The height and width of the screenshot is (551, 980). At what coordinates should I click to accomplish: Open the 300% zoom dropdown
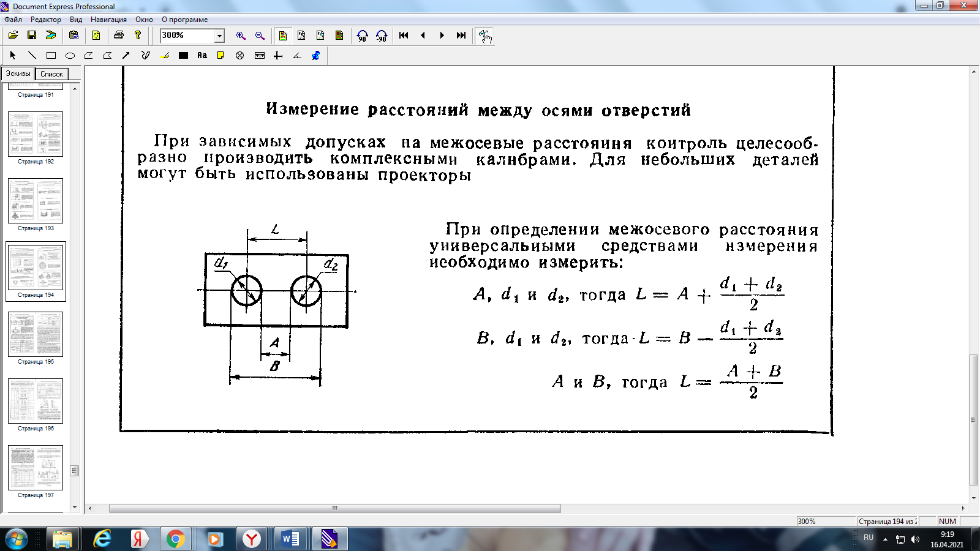point(219,36)
